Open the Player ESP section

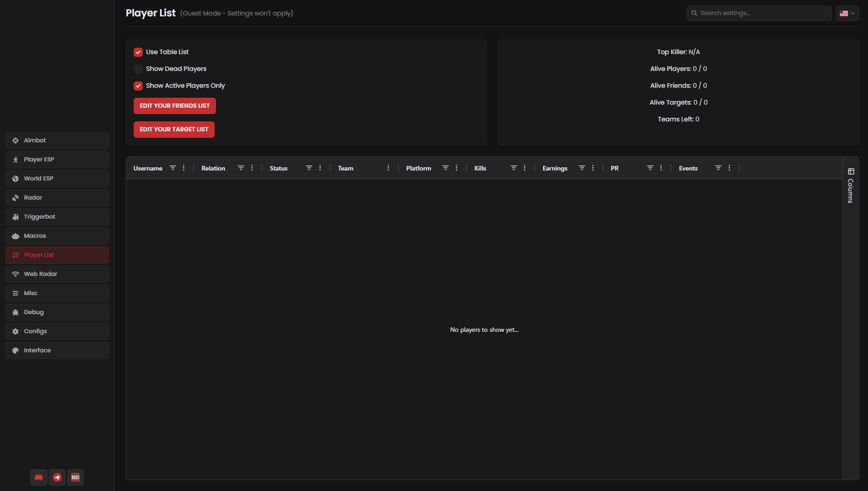(x=57, y=160)
